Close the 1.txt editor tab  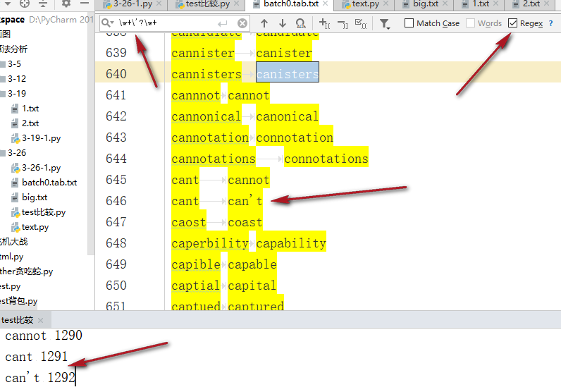pos(496,4)
